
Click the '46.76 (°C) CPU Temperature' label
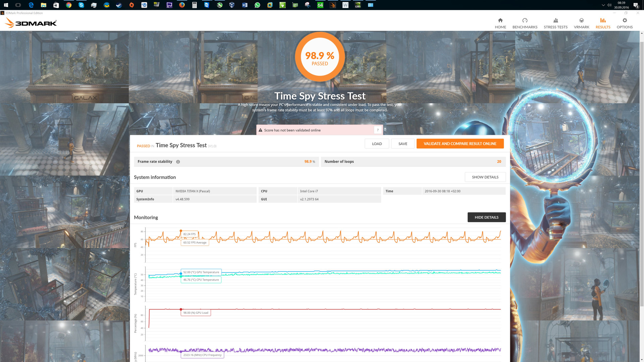pos(201,280)
